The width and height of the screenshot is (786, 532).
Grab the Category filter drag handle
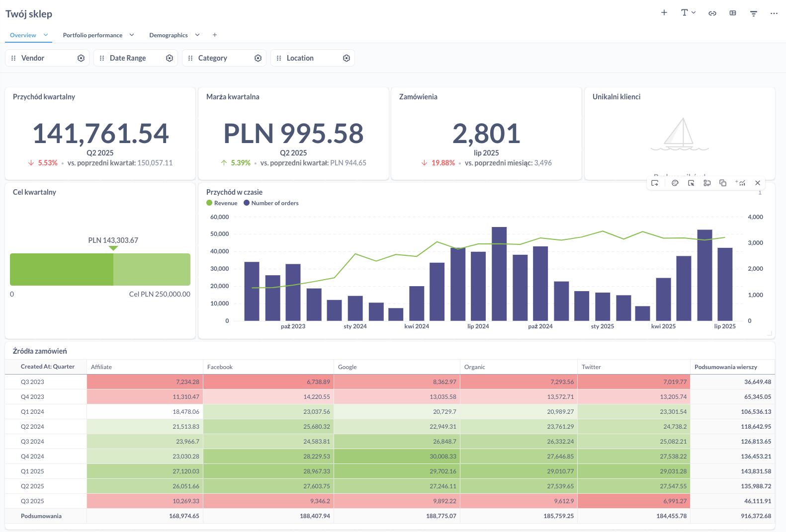coord(190,58)
